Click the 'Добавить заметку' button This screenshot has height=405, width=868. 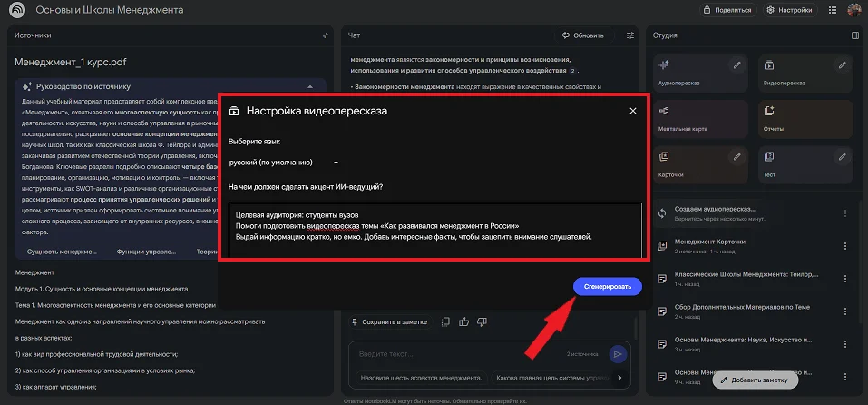pyautogui.click(x=755, y=380)
